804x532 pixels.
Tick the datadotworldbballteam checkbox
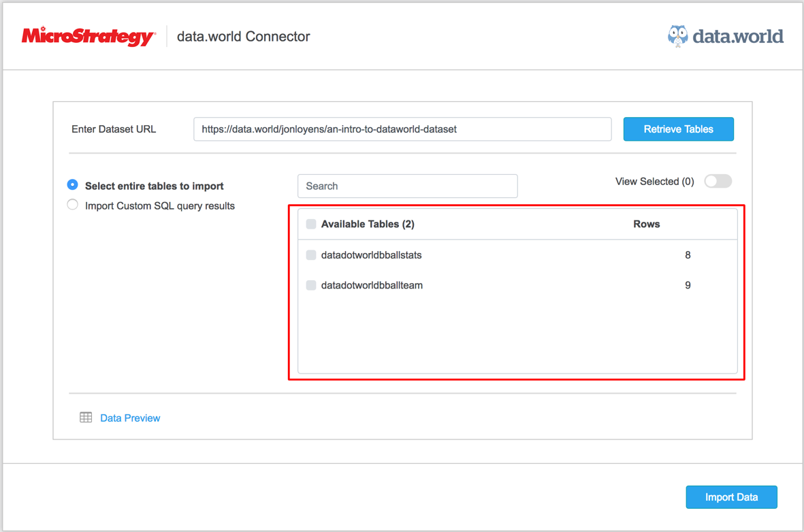[311, 285]
